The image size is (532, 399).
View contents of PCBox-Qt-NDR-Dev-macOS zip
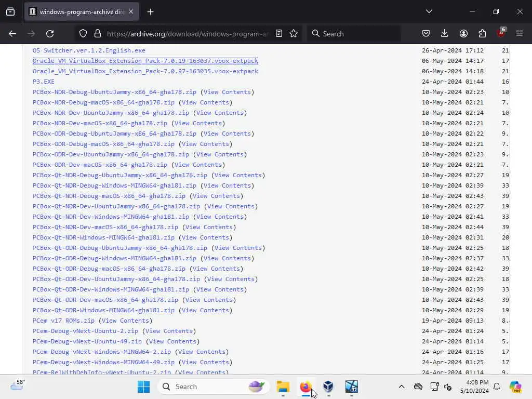[209, 227]
